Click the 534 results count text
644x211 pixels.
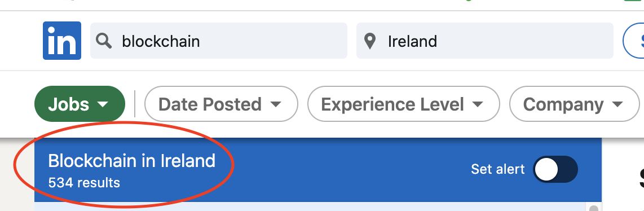point(84,182)
